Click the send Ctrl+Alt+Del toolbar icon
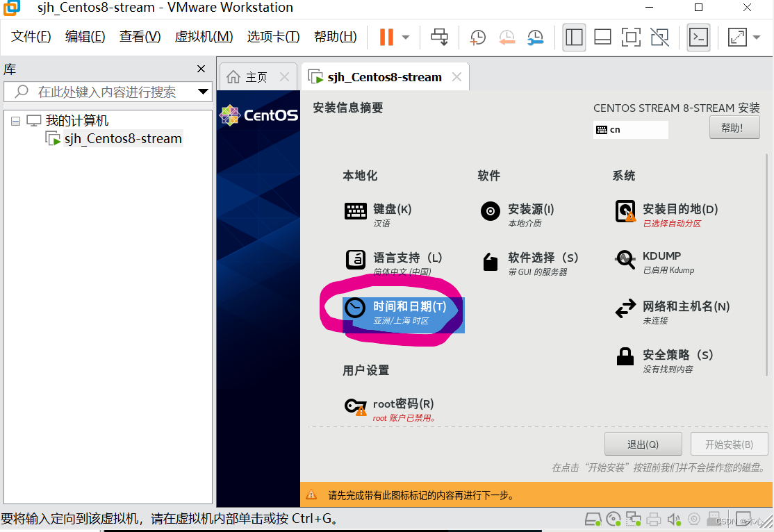The image size is (774, 532). click(x=439, y=37)
